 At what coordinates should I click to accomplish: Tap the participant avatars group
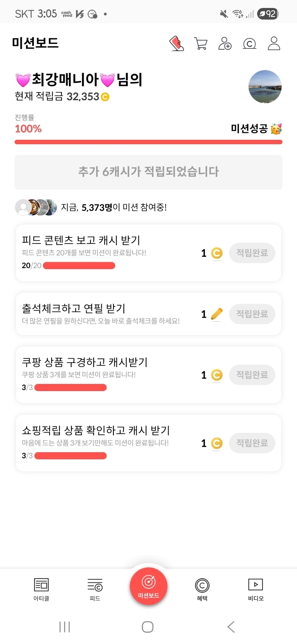tap(36, 207)
